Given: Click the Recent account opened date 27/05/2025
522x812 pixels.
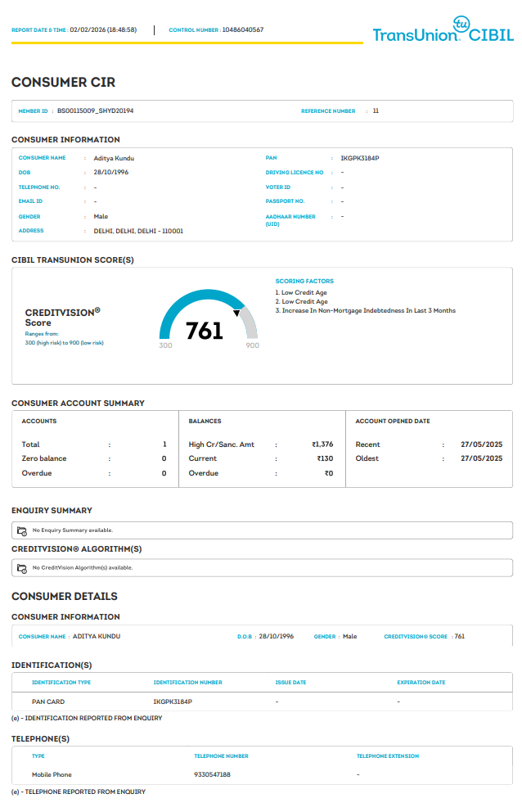Looking at the screenshot, I should coord(482,444).
